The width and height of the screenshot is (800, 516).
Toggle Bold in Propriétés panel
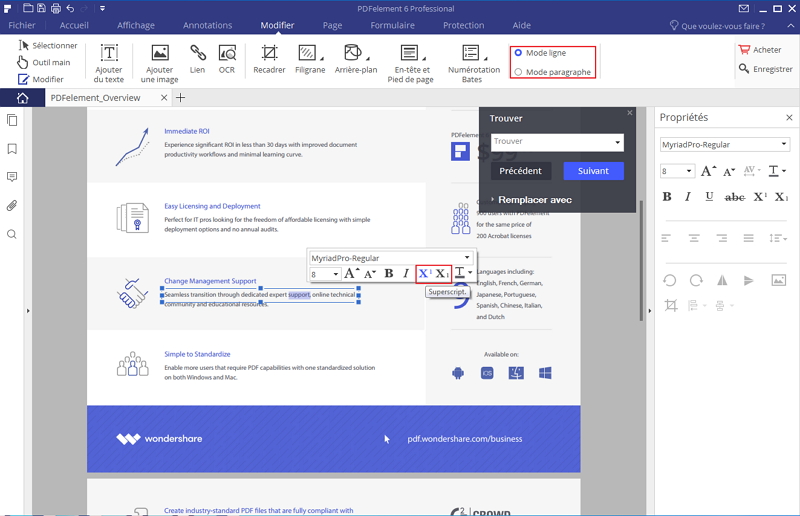tap(667, 197)
